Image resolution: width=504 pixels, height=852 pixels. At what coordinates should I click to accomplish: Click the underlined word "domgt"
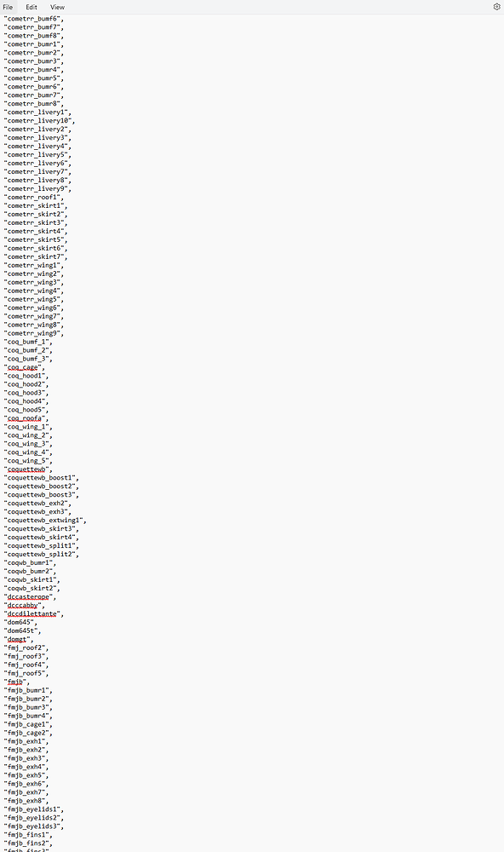click(x=17, y=639)
